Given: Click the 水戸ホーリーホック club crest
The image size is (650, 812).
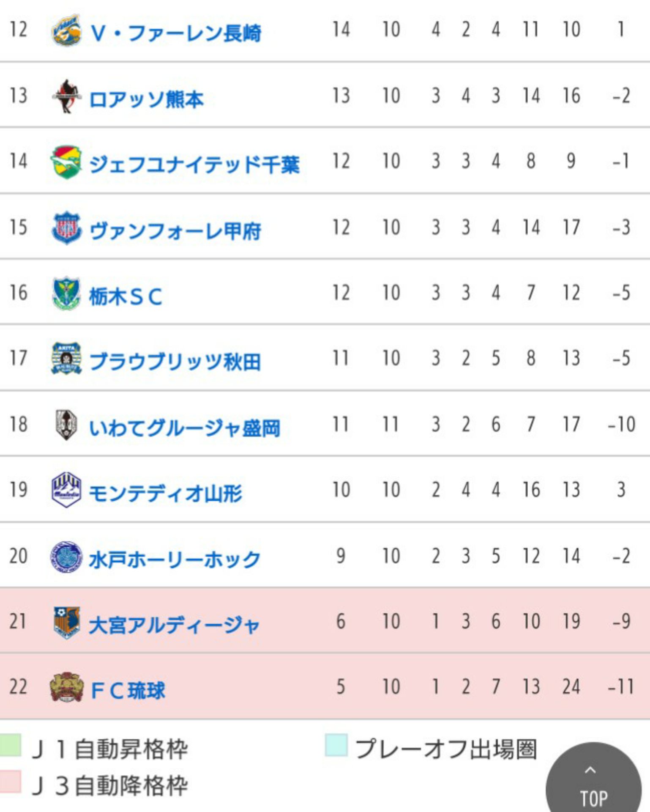Looking at the screenshot, I should coord(66,557).
